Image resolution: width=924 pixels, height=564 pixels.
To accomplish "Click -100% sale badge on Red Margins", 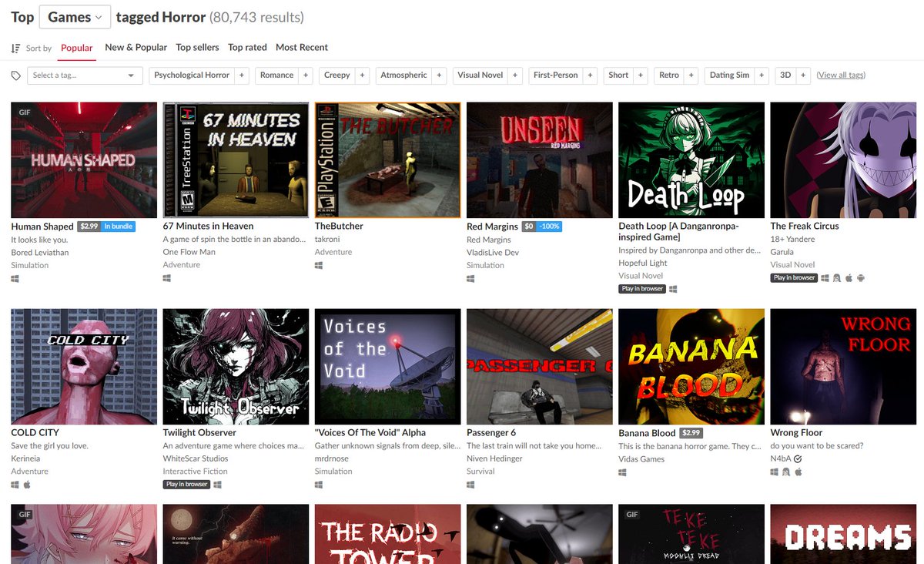I will [x=550, y=227].
